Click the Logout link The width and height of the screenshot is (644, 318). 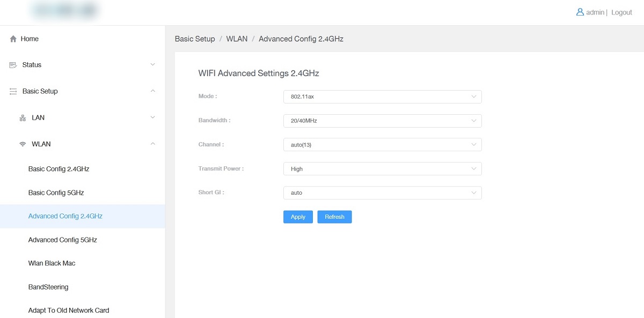point(621,12)
